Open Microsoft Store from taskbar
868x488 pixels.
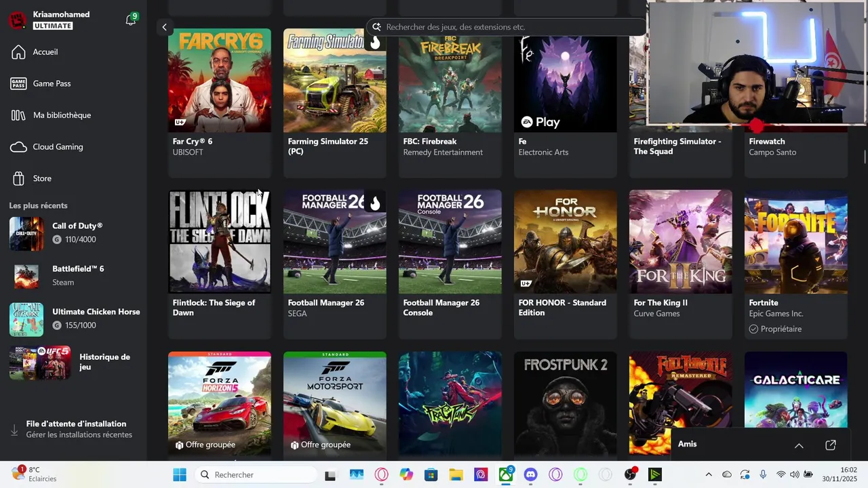tap(431, 474)
